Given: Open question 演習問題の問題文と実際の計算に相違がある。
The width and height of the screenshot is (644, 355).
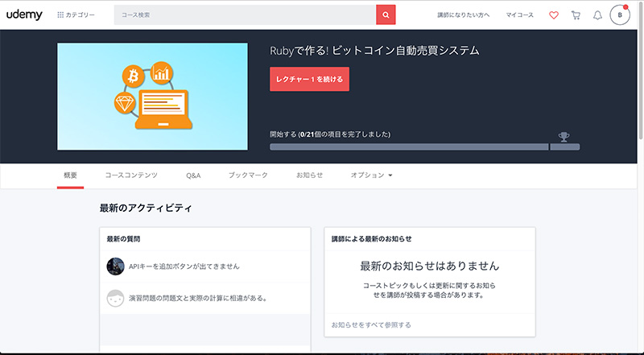Looking at the screenshot, I should [x=198, y=298].
